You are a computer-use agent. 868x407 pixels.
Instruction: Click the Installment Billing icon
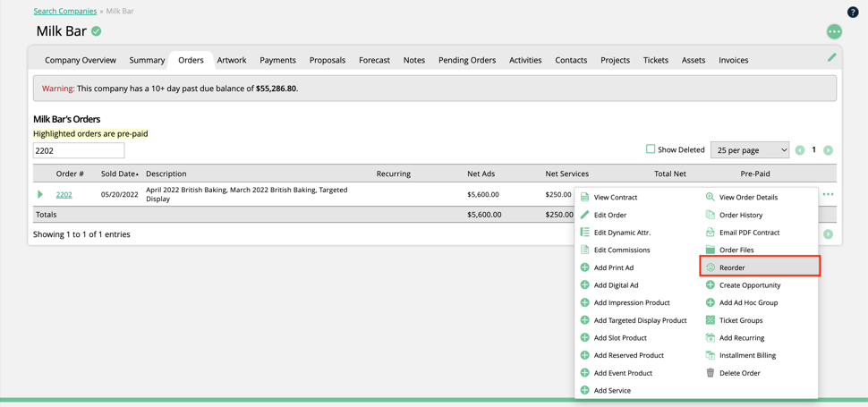711,355
